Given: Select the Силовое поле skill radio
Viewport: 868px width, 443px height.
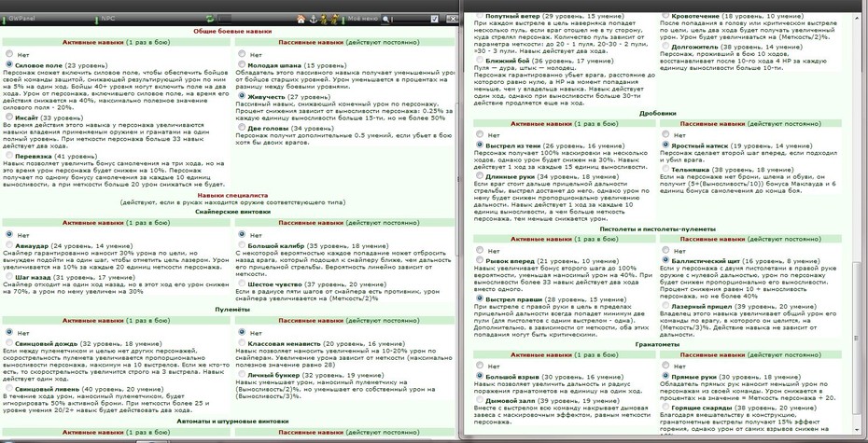Looking at the screenshot, I should point(9,64).
